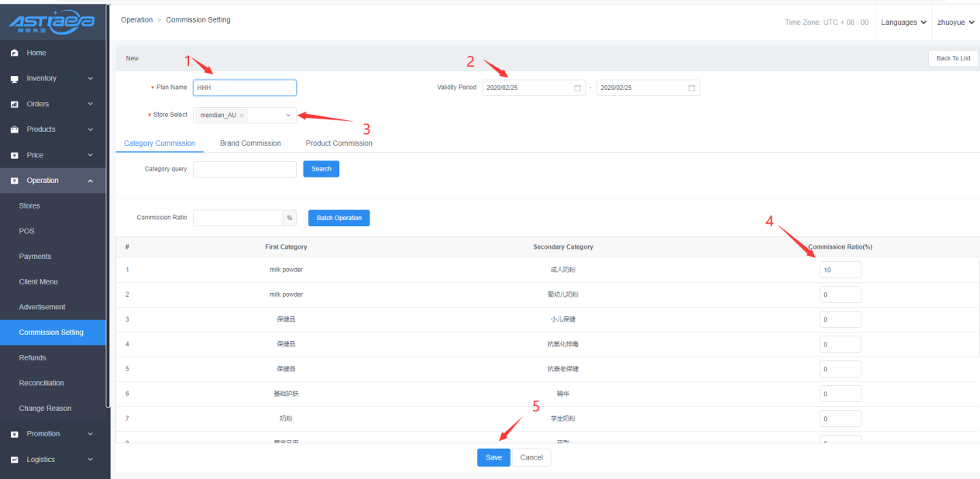980x479 pixels.
Task: Click the Orders chart icon
Action: (x=14, y=105)
